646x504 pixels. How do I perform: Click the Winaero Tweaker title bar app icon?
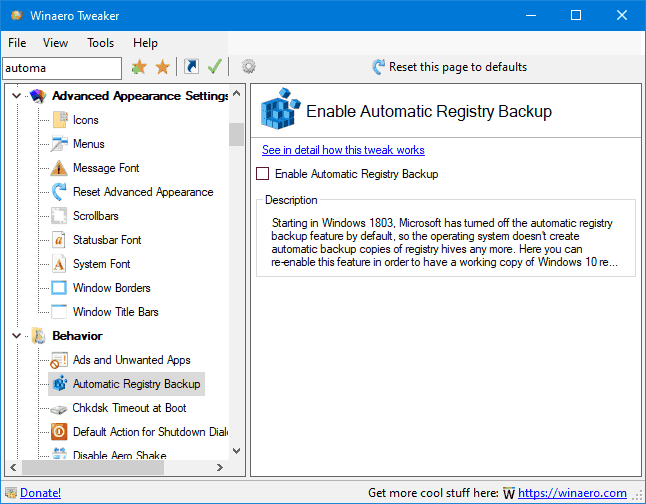(17, 16)
